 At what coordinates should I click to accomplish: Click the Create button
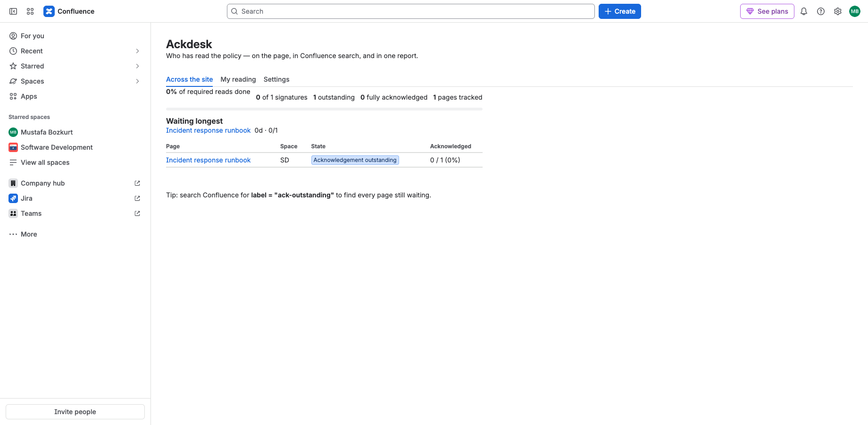(x=619, y=11)
